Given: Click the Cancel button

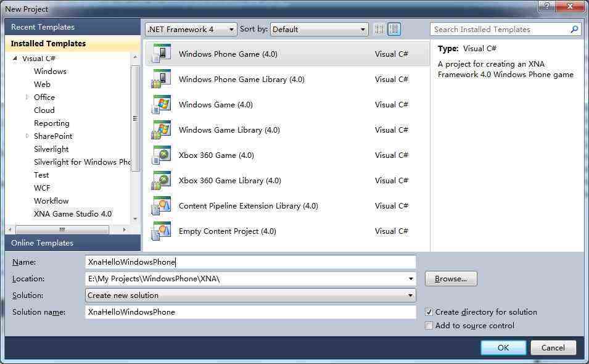Looking at the screenshot, I should 553,347.
